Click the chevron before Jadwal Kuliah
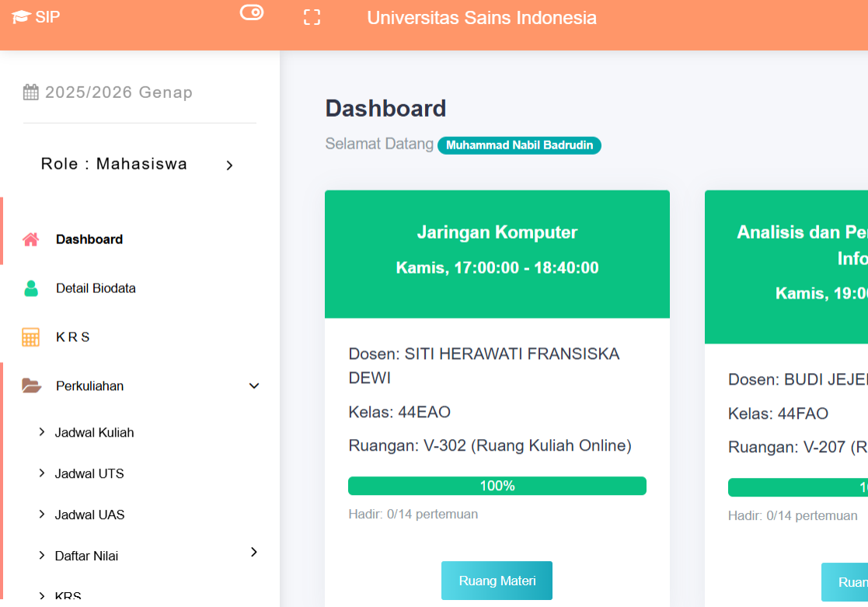 pos(42,432)
